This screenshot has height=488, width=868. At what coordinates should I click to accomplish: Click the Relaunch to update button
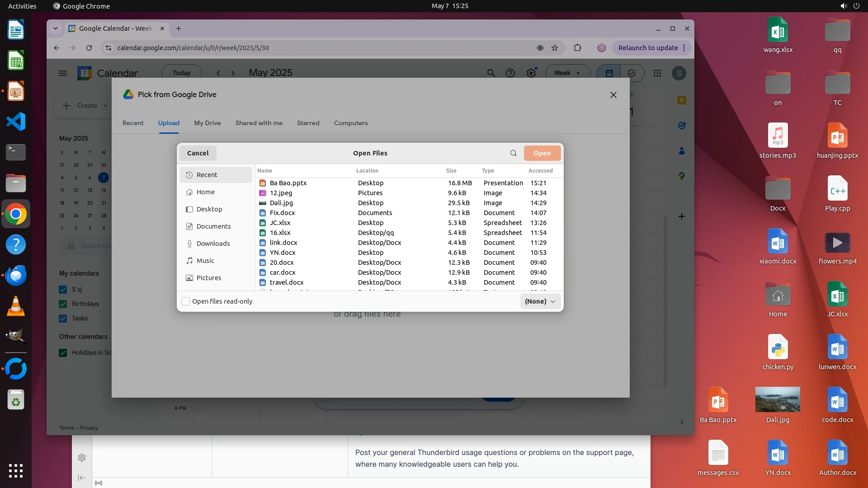[647, 48]
